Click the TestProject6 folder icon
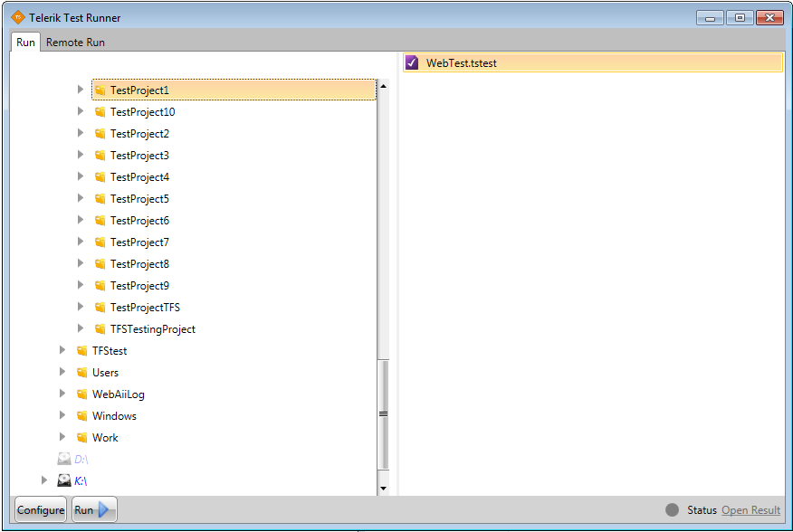This screenshot has width=793, height=532. click(100, 221)
